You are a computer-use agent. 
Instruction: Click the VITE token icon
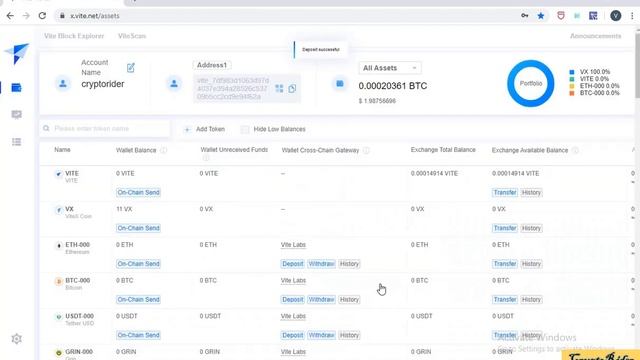58,174
